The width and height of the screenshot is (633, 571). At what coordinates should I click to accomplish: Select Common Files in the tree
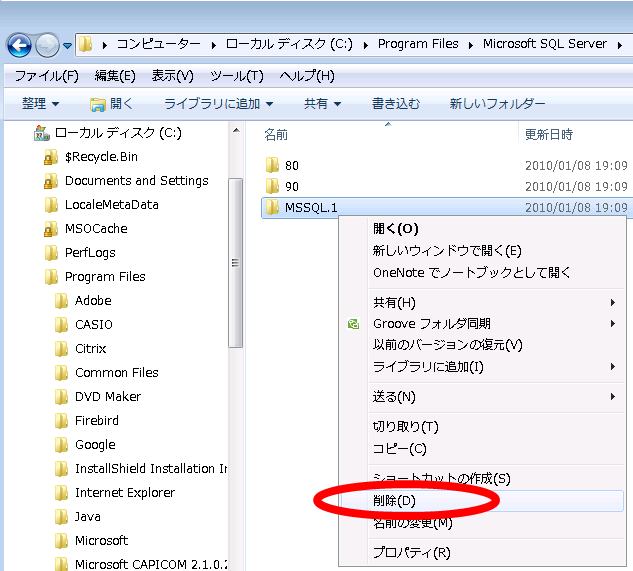coord(117,373)
